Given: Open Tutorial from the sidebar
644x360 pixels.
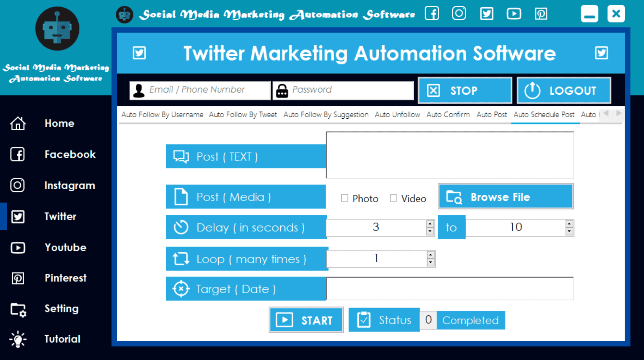Looking at the screenshot, I should pos(62,339).
